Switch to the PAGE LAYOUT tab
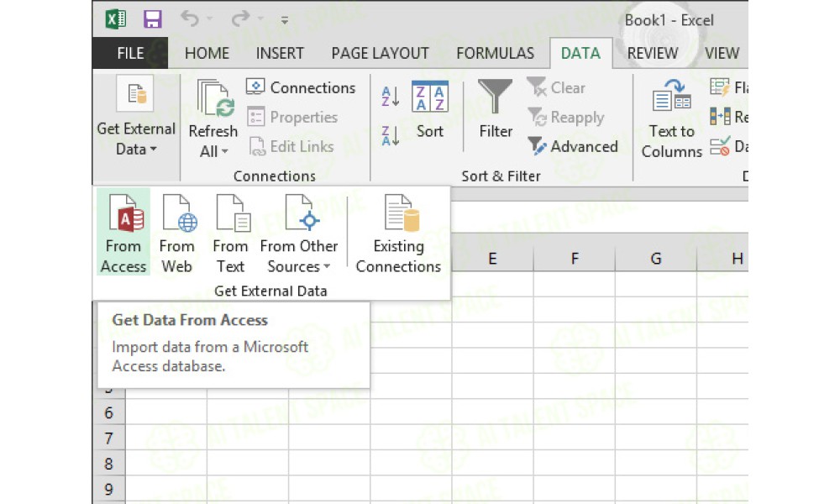Screen dimensions: 840x504 point(380,53)
